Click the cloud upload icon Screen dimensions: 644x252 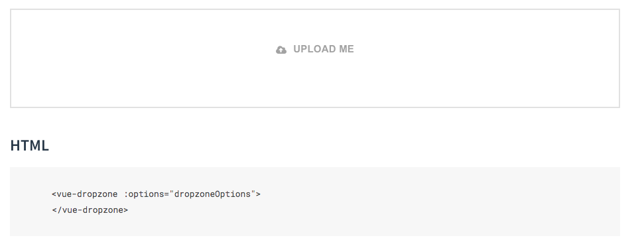pyautogui.click(x=281, y=50)
